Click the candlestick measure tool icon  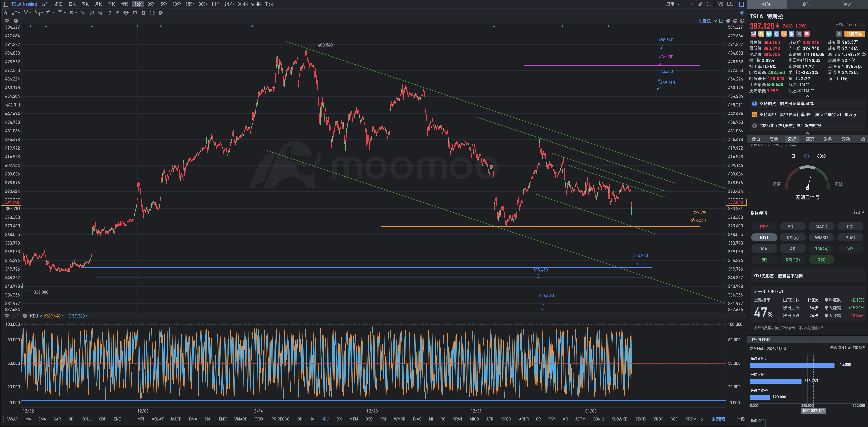(109, 13)
